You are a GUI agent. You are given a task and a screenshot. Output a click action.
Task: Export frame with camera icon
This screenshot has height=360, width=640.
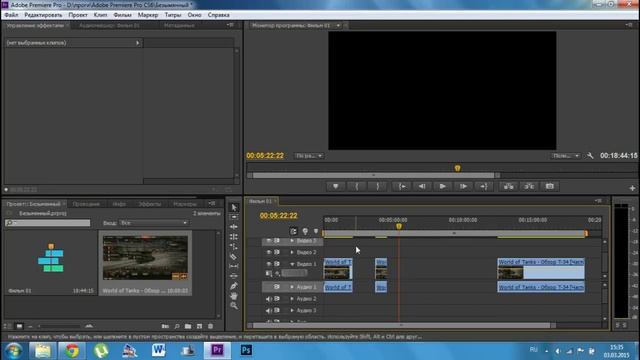[550, 187]
